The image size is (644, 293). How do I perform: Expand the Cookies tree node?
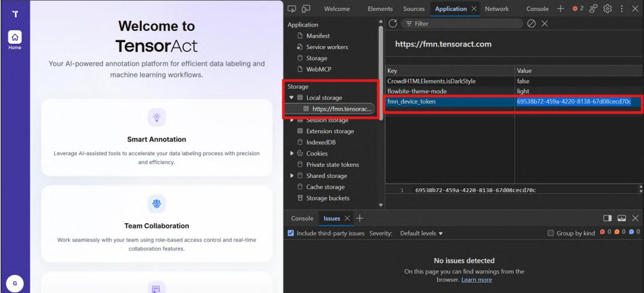(x=292, y=153)
